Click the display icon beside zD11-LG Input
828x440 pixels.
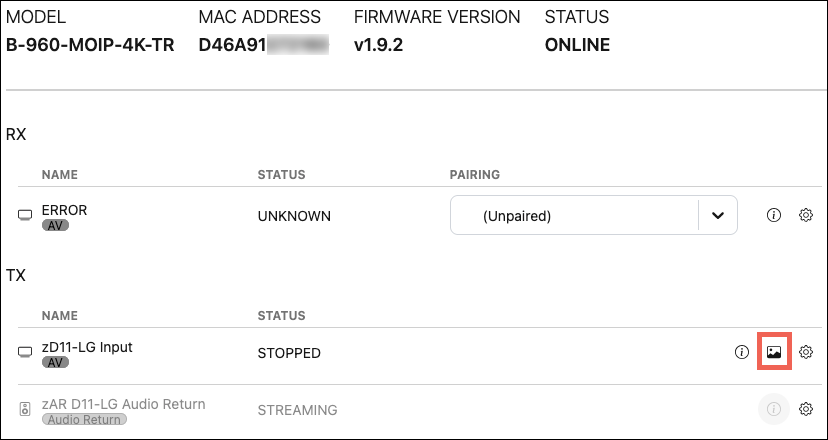coord(25,353)
